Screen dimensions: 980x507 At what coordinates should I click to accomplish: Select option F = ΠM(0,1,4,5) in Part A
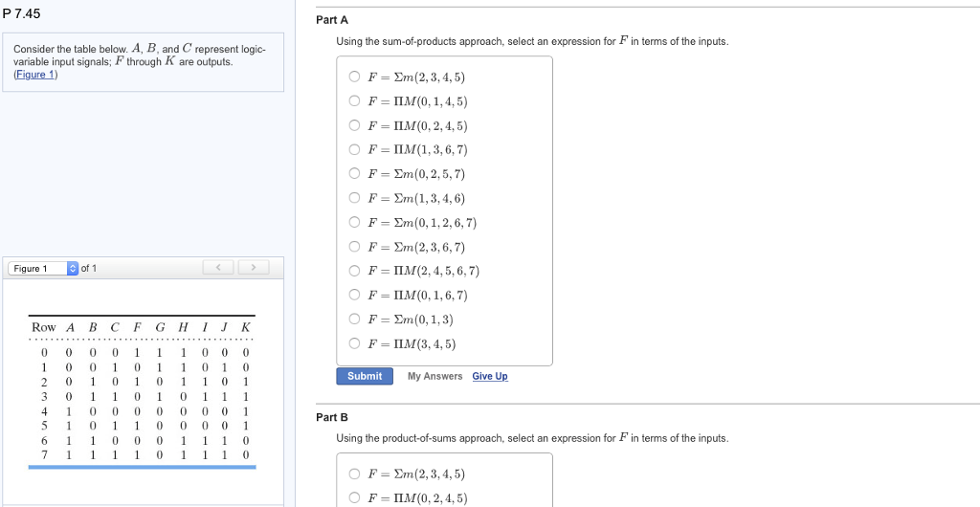[355, 101]
